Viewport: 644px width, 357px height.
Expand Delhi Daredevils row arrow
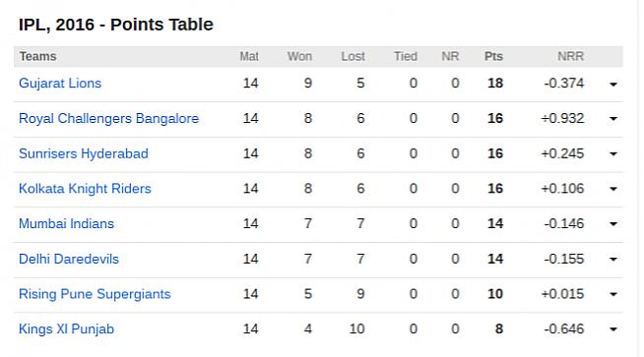(613, 260)
